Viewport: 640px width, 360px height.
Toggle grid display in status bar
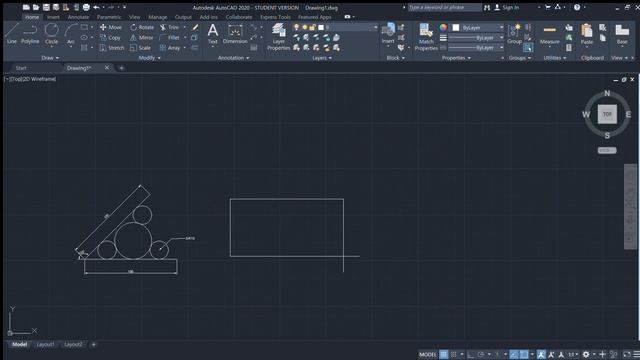444,354
